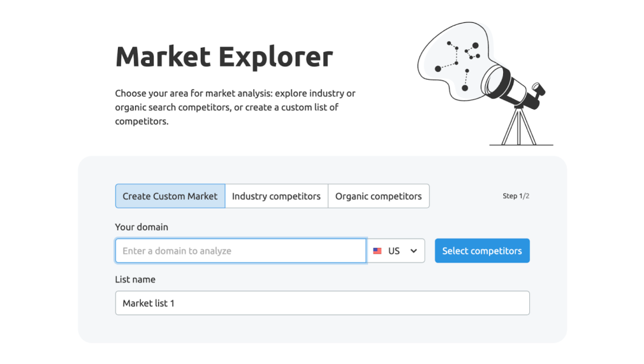The height and width of the screenshot is (364, 644).
Task: Click the telescope tripod legs
Action: [x=519, y=126]
